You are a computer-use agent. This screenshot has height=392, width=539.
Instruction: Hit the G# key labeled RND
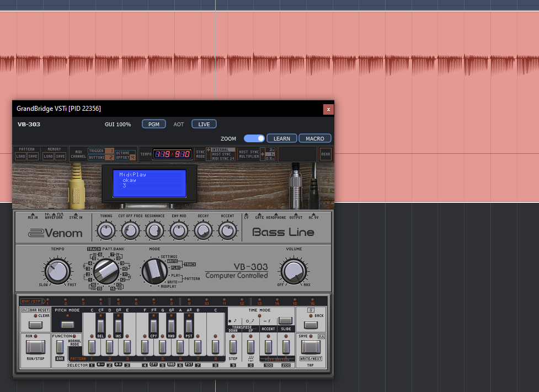point(171,326)
